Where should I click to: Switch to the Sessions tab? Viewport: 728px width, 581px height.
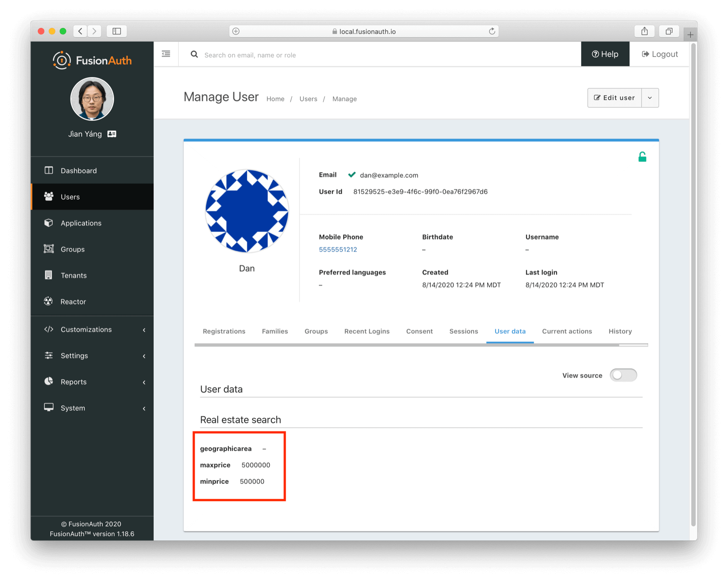[464, 331]
